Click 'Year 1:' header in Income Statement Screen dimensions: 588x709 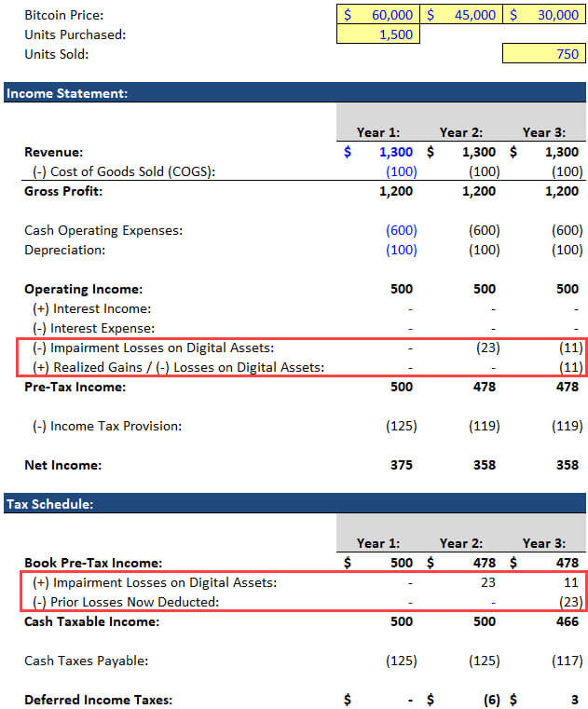[378, 132]
